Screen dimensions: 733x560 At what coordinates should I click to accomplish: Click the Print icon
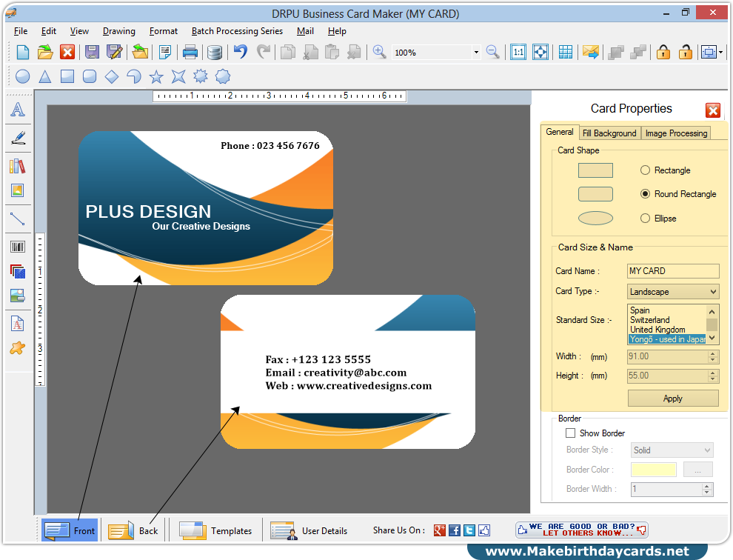pyautogui.click(x=190, y=52)
